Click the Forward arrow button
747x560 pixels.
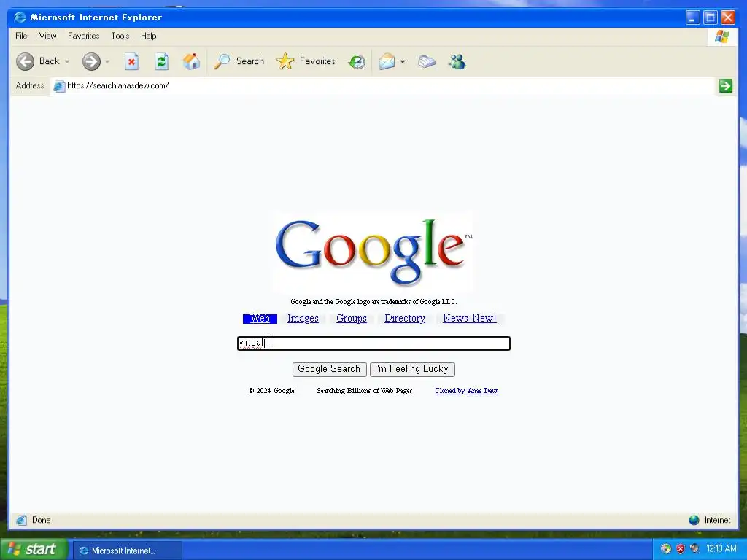pos(91,61)
